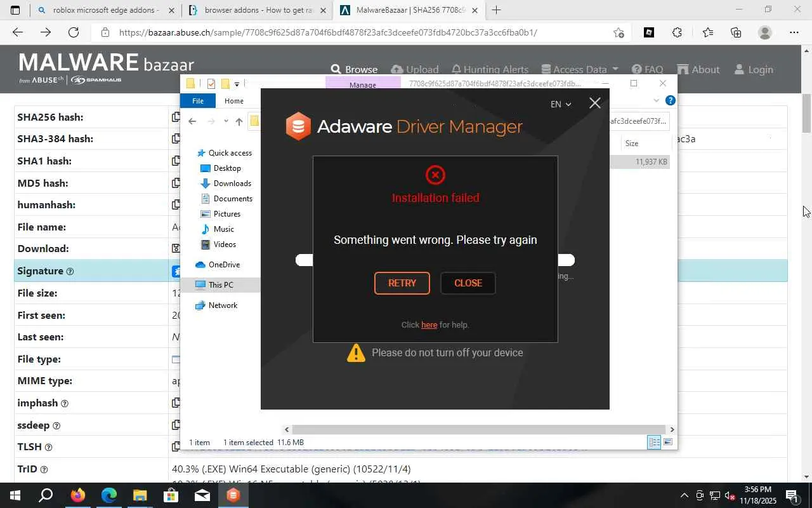Click Properties icon in Explorer quick access toolbar
812x508 pixels.
211,84
